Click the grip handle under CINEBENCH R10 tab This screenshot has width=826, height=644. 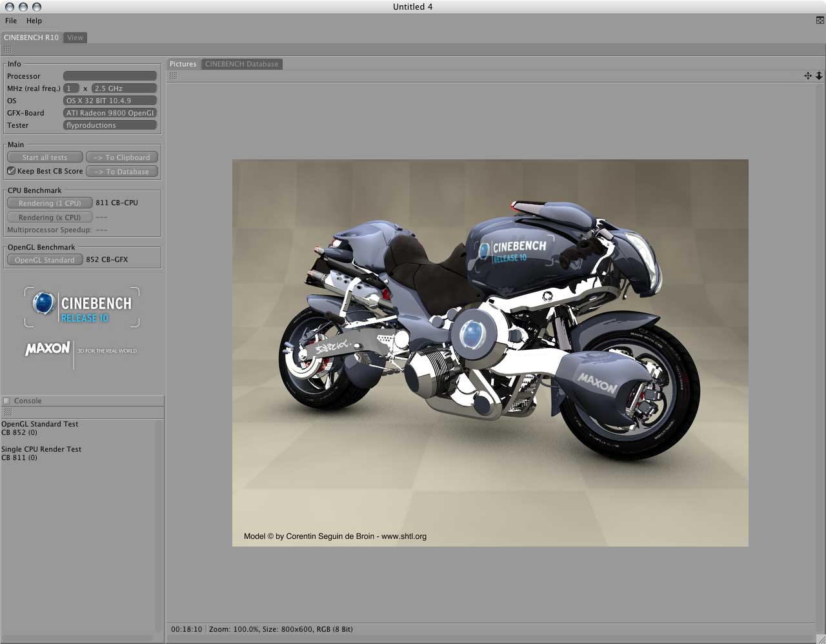tap(8, 50)
